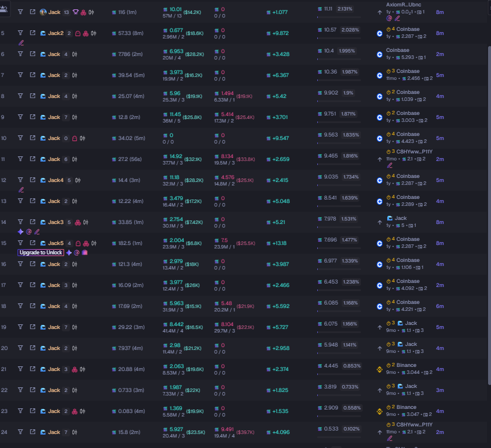Click the filter funnel icon in row 5
Viewport: 491px width, 448px height.
[x=20, y=33]
